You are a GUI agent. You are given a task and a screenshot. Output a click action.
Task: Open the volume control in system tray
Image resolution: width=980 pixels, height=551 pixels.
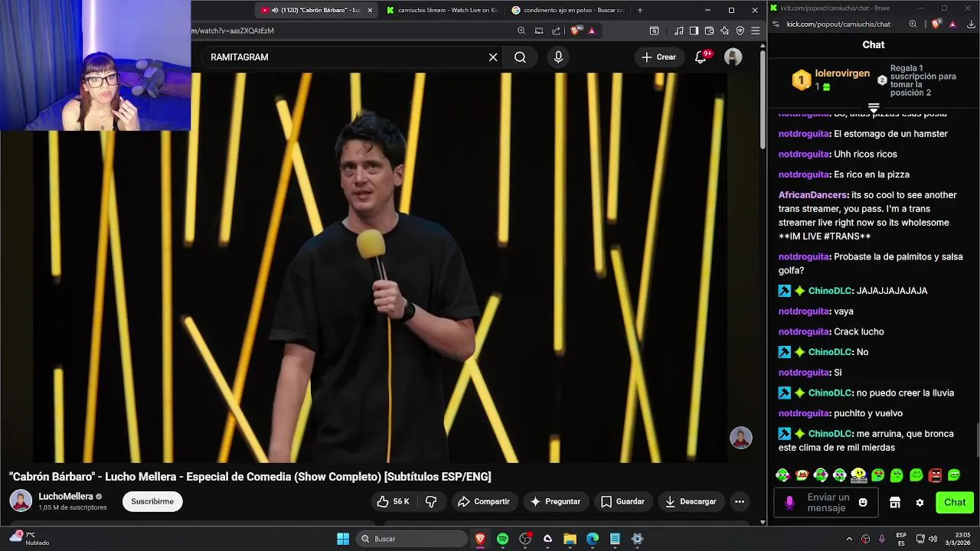933,539
